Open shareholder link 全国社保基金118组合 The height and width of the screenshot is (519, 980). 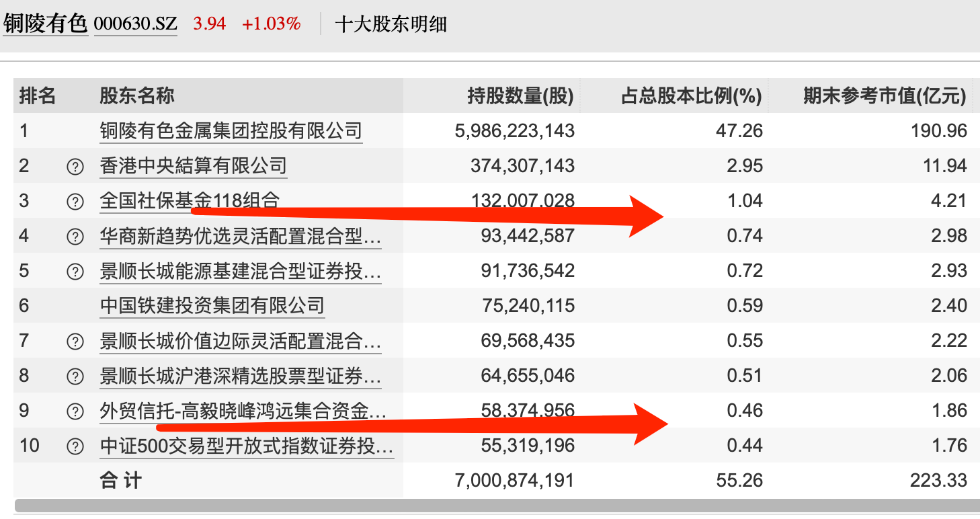point(190,200)
